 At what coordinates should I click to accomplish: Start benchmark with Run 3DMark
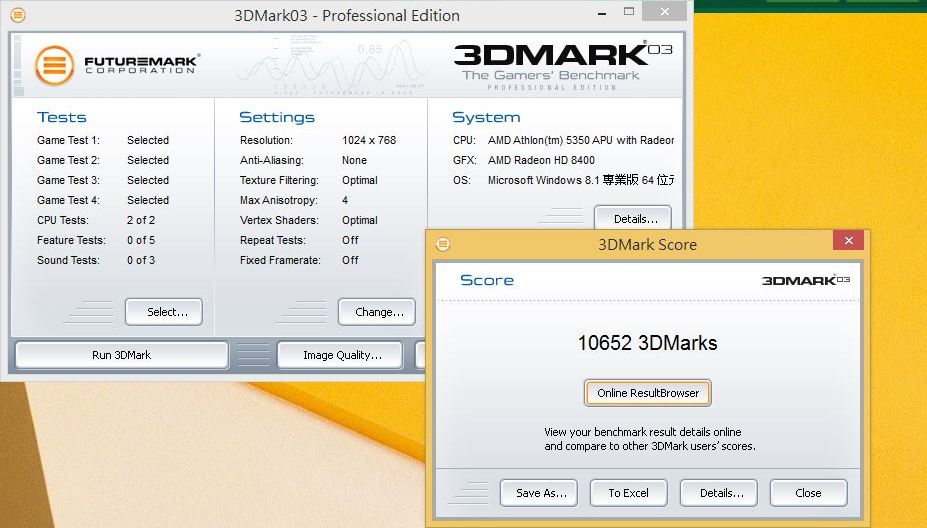coord(122,355)
